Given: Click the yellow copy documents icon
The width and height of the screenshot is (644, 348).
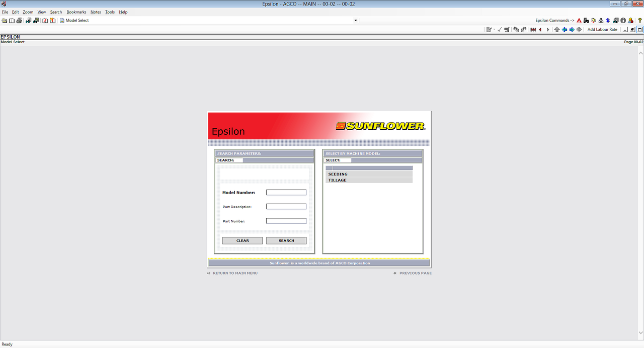Looking at the screenshot, I should click(594, 21).
